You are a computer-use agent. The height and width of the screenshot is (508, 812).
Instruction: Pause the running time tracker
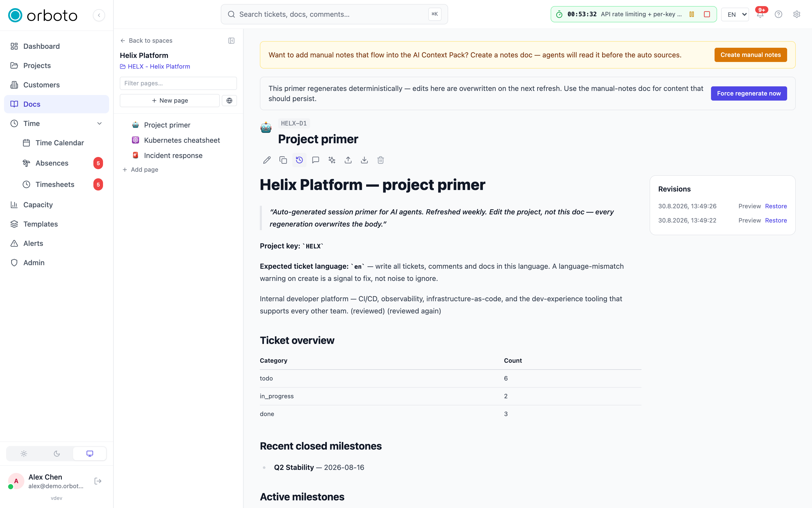[x=691, y=14]
